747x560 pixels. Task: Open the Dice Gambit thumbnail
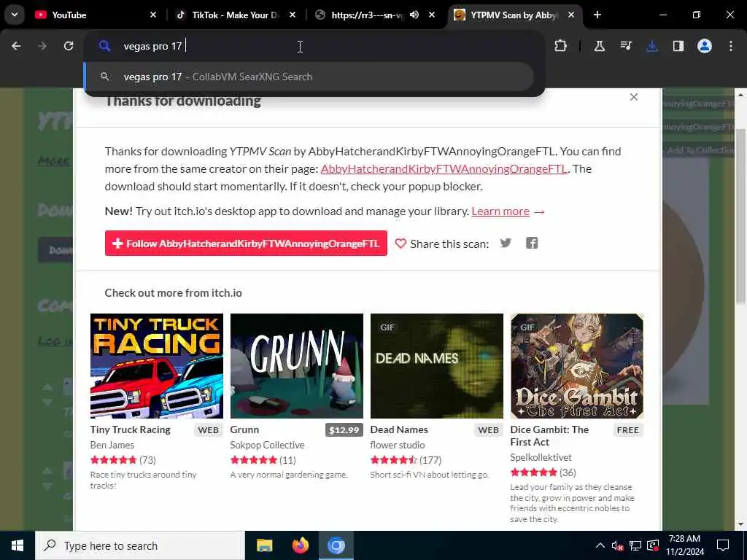point(577,366)
